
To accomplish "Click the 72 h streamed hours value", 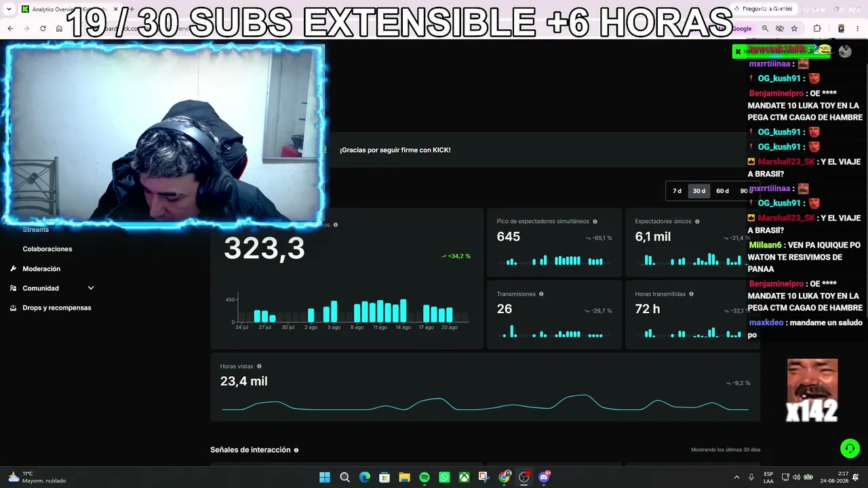I will [x=648, y=309].
